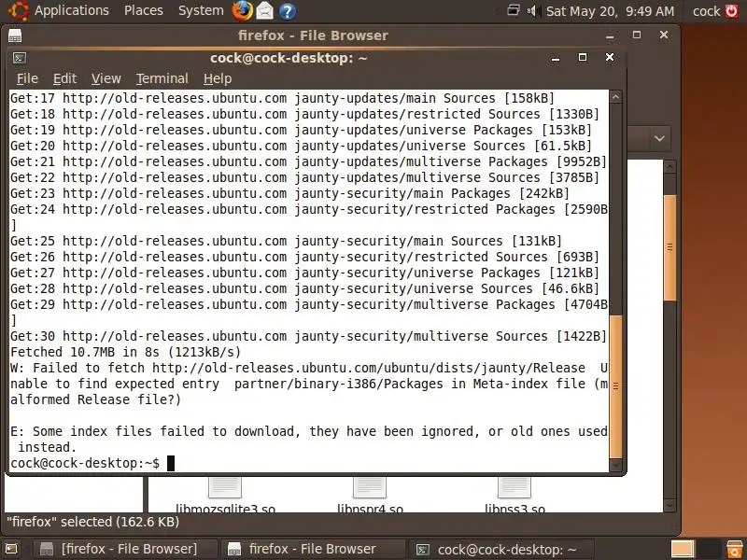
Task: Click File Browser scrollbar up arrow
Action: tap(669, 167)
